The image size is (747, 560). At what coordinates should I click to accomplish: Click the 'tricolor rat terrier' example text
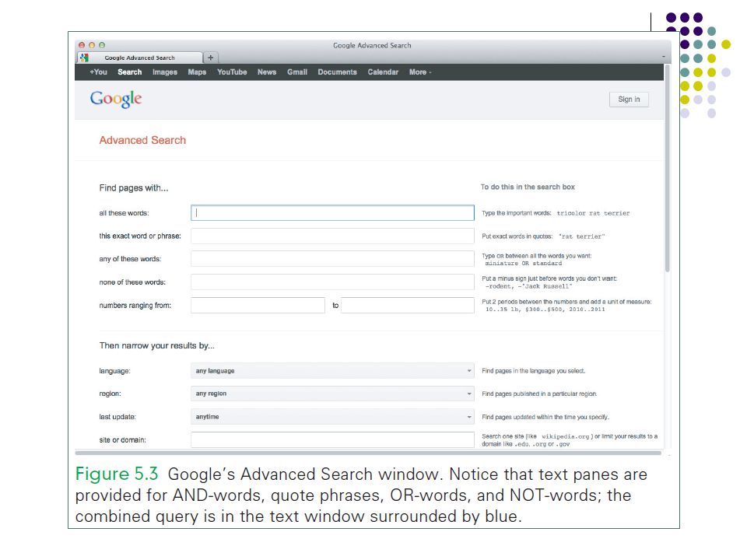(593, 213)
